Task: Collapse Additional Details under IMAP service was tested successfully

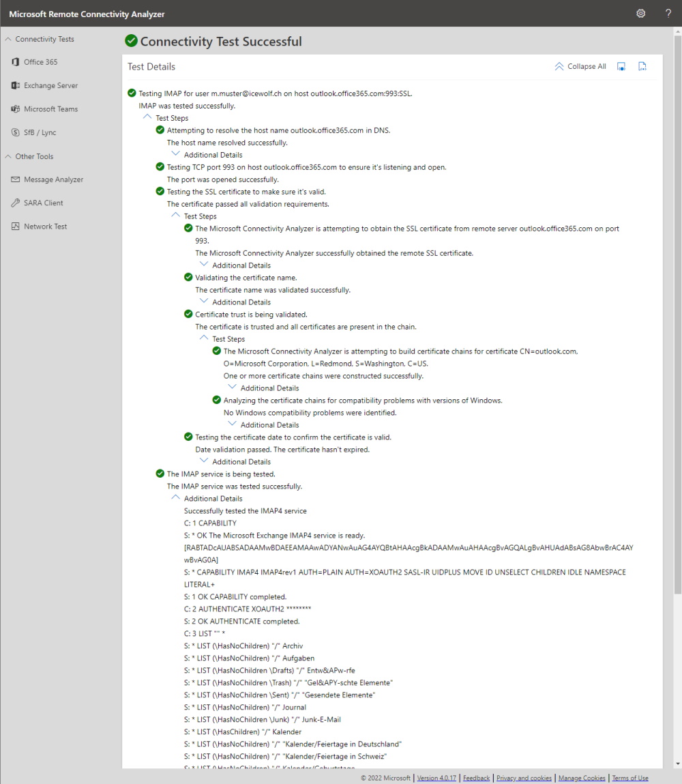Action: click(175, 497)
